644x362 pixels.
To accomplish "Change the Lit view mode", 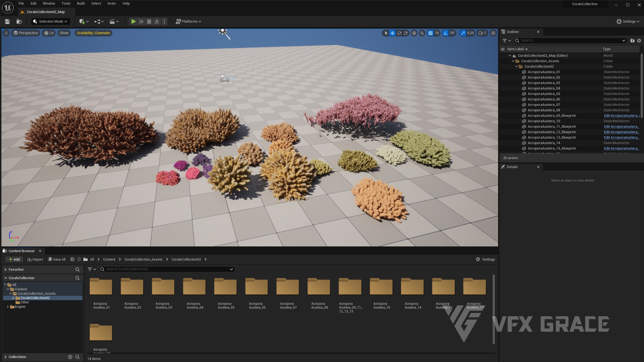I will tap(49, 33).
